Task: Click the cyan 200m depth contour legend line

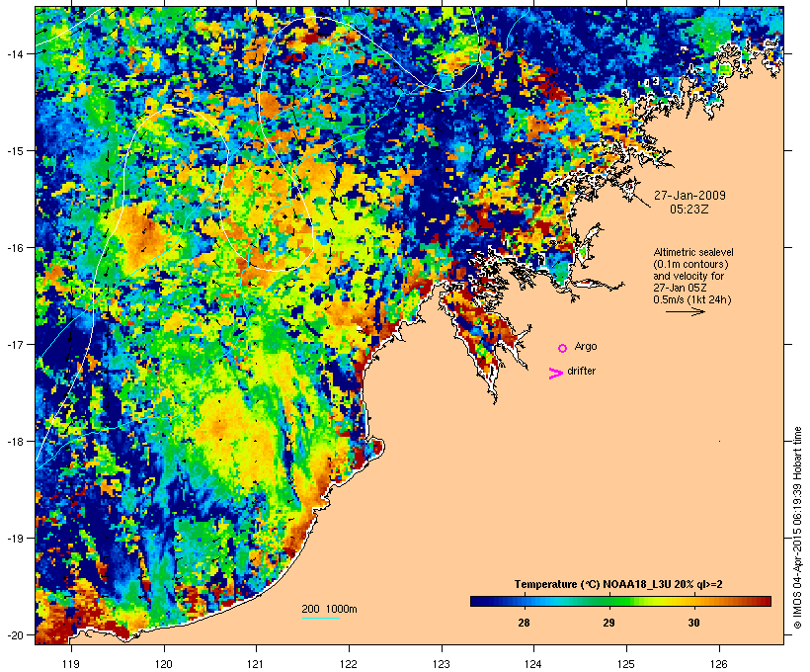Action: pyautogui.click(x=320, y=618)
